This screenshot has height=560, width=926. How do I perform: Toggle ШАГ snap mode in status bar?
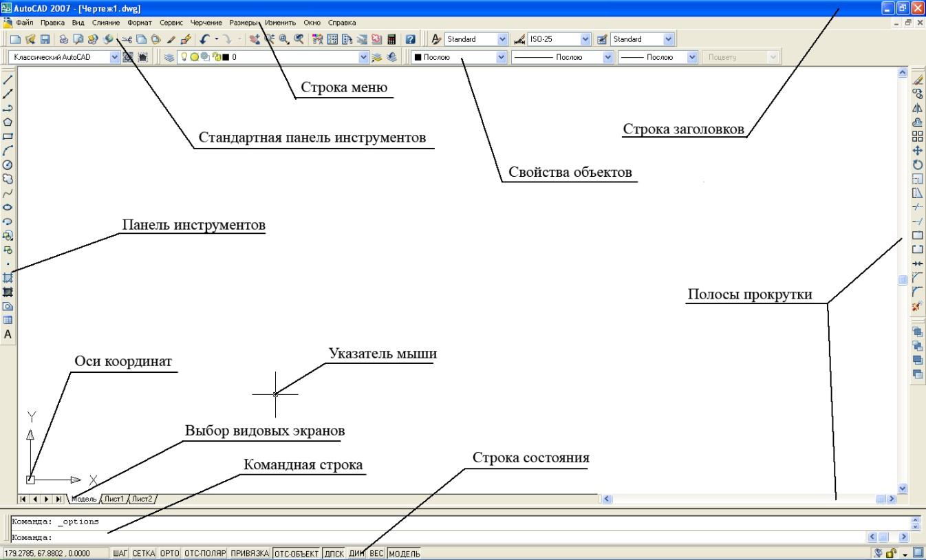(120, 553)
